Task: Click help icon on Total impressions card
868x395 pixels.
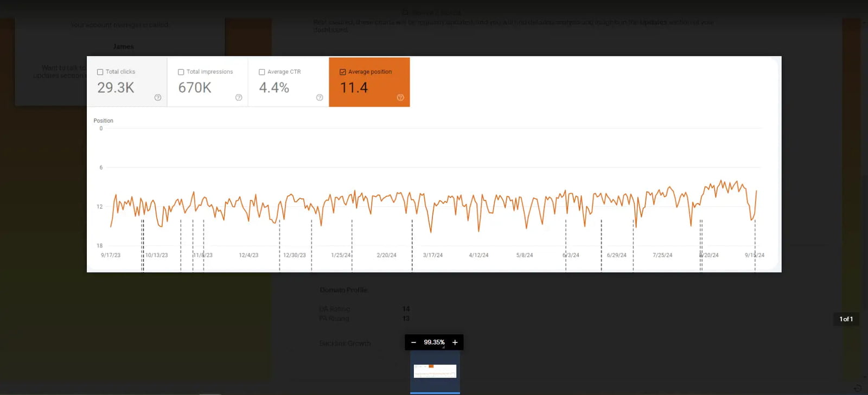Action: pyautogui.click(x=239, y=98)
